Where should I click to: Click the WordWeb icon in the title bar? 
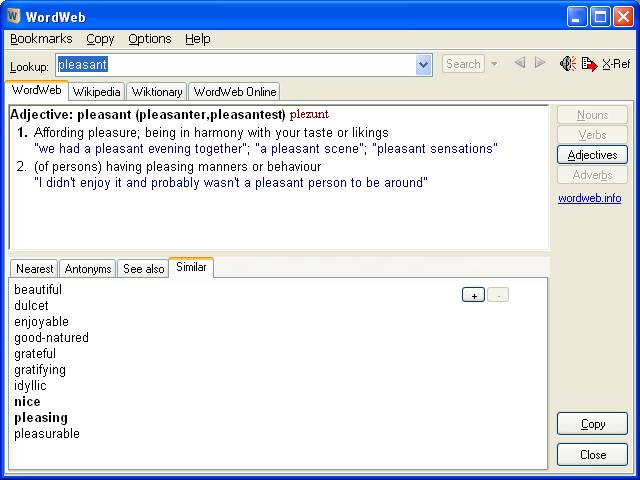13,16
